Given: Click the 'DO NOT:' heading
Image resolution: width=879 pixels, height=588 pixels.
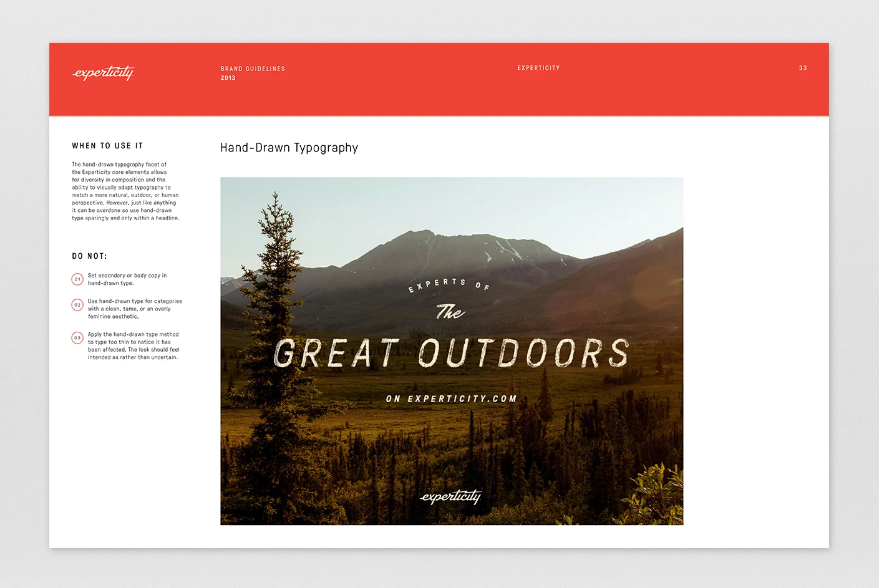Looking at the screenshot, I should coord(89,256).
